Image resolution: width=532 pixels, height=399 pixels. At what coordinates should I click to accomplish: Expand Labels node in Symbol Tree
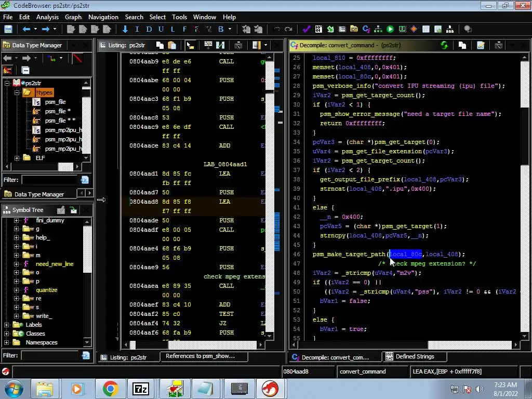[x=6, y=325]
